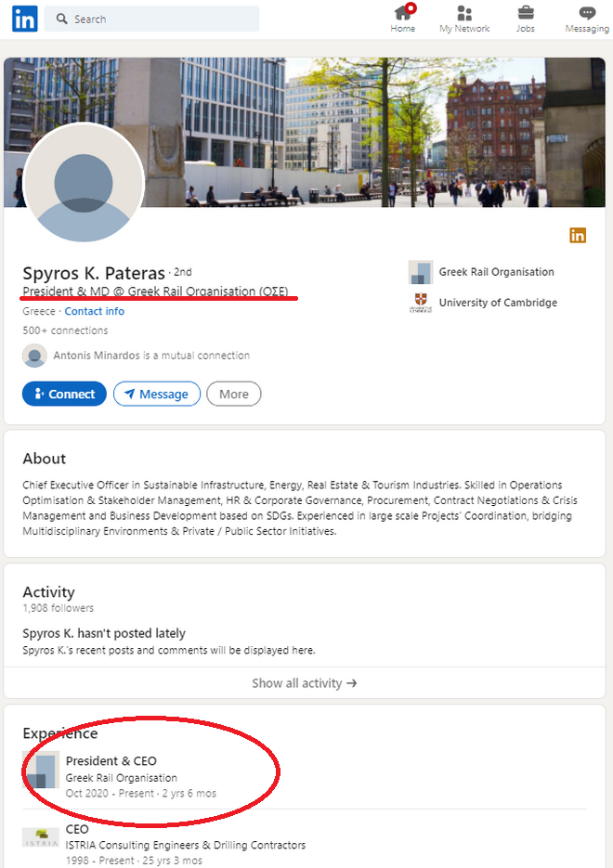Open the More options dropdown

[x=233, y=394]
